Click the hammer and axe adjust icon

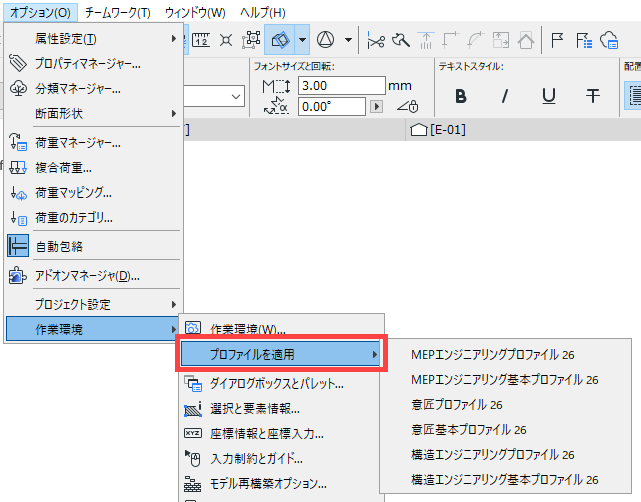pos(401,40)
